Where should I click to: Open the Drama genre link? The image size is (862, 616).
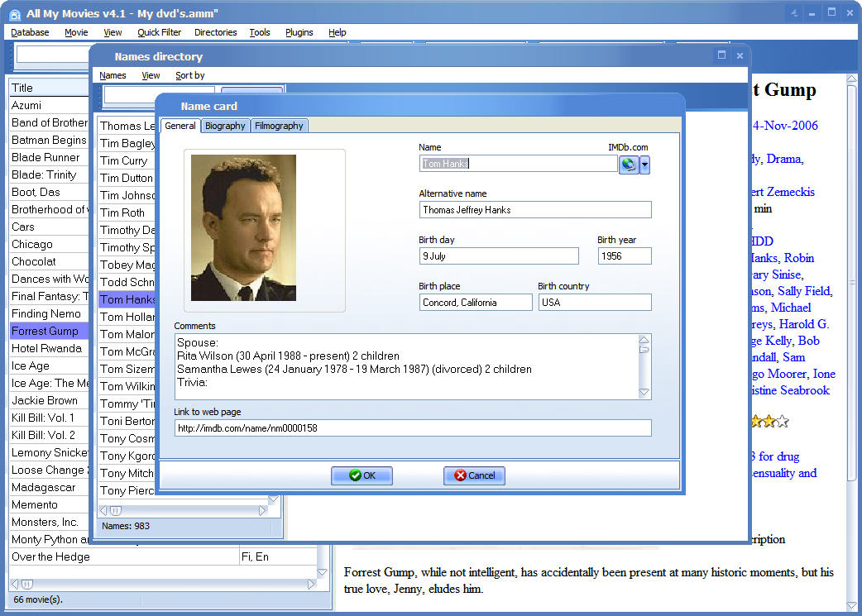784,159
